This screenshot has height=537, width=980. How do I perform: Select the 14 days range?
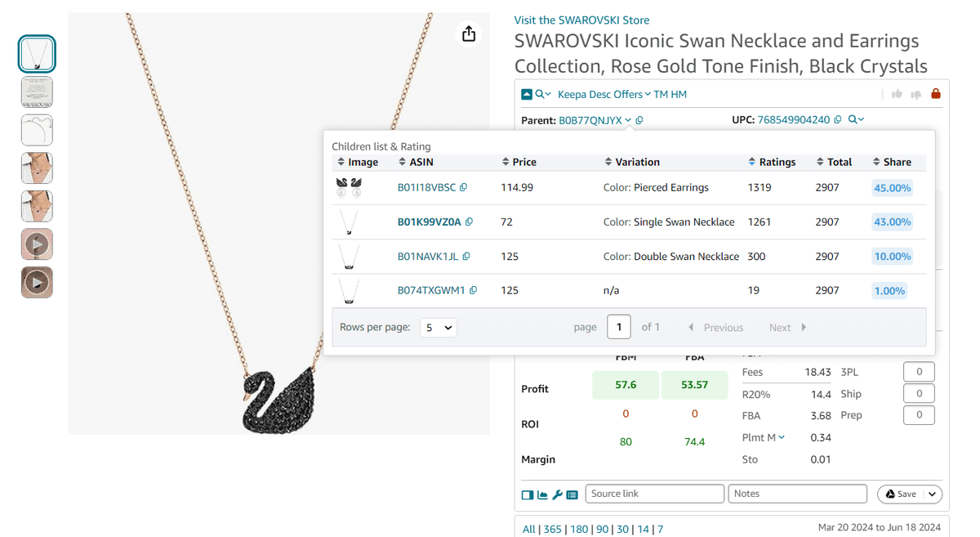pyautogui.click(x=643, y=529)
